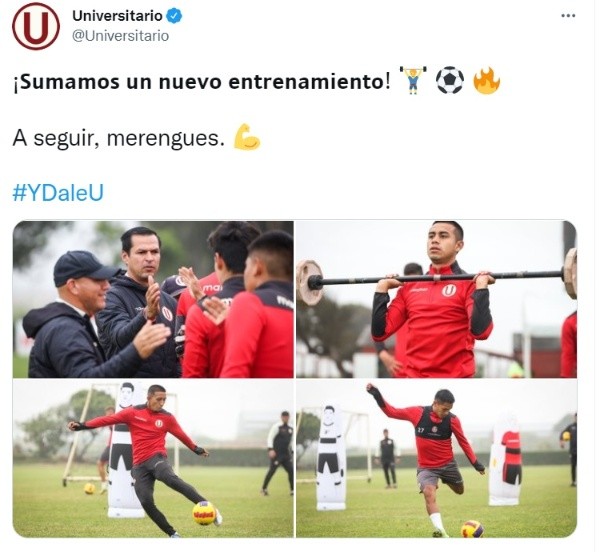Click the yellow soccer ball being kicked
The height and width of the screenshot is (552, 600).
204,513
